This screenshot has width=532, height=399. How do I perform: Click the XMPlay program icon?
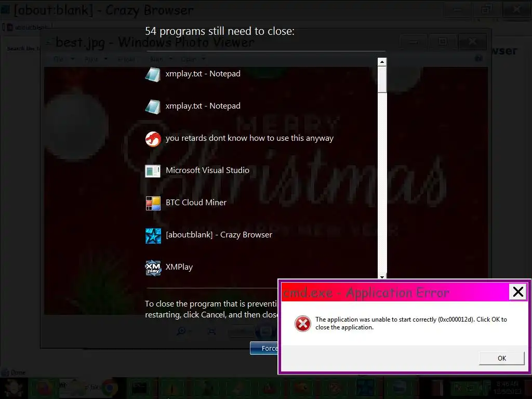coord(153,268)
